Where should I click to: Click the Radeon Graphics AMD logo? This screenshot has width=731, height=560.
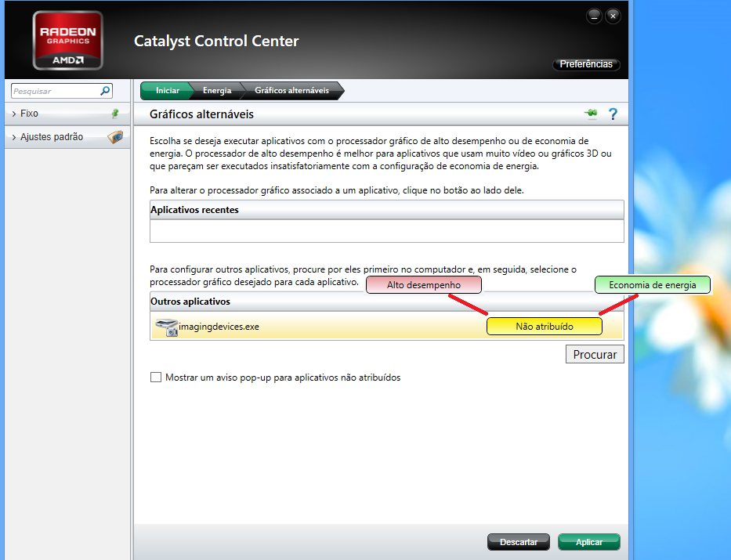68,40
